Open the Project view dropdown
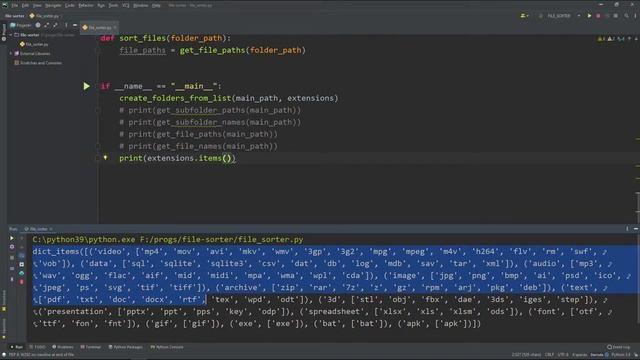 (21, 25)
